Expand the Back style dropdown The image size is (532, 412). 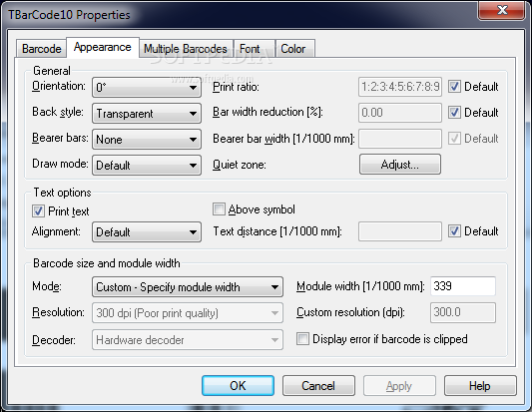[x=147, y=114]
